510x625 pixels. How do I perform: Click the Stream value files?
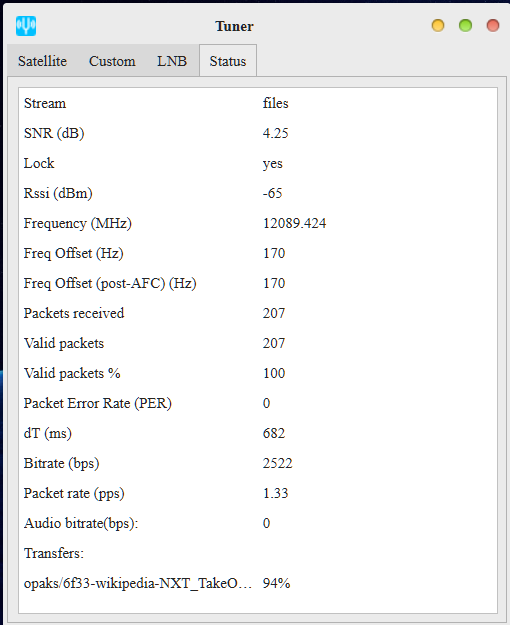276,103
